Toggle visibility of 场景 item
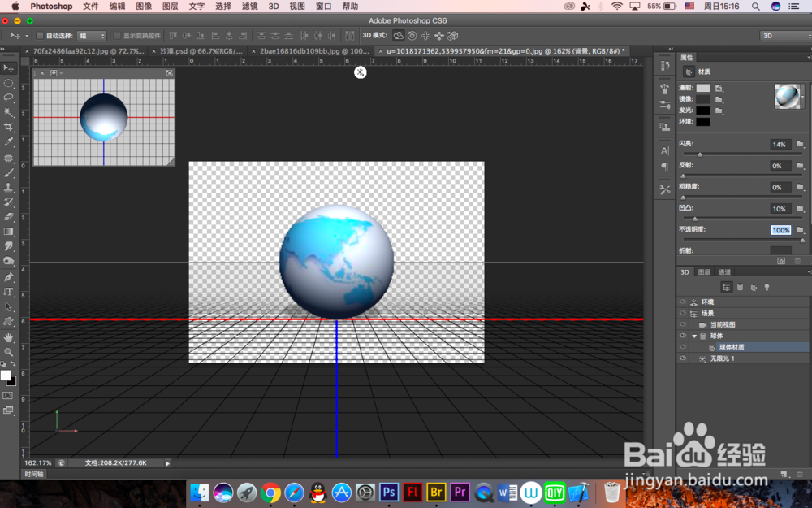This screenshot has width=812, height=508. (x=683, y=313)
